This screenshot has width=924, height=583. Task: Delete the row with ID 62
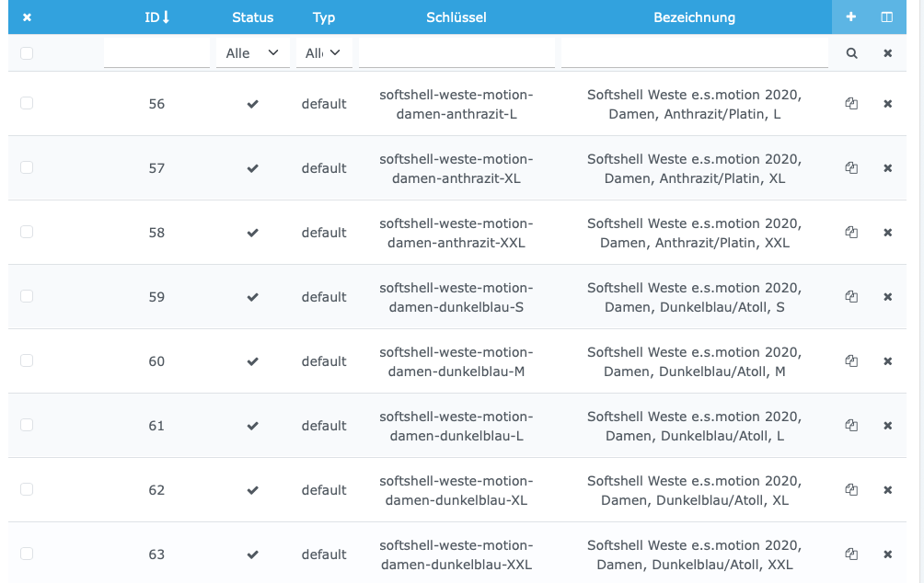tap(887, 489)
